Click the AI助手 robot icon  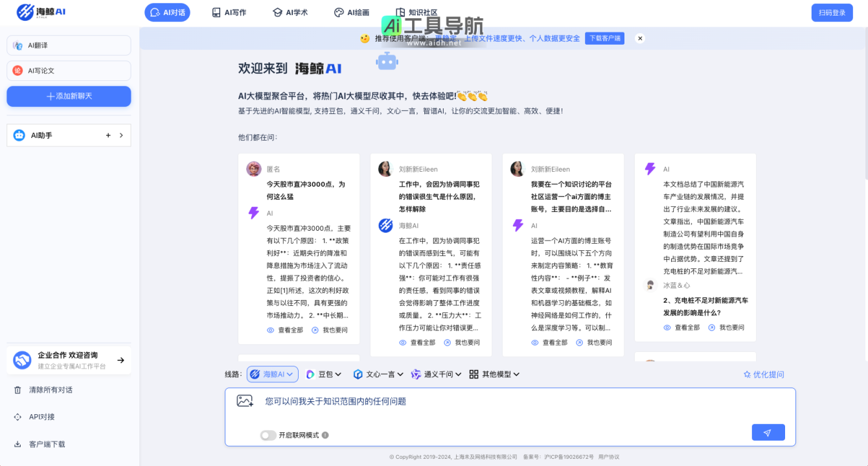tap(18, 135)
